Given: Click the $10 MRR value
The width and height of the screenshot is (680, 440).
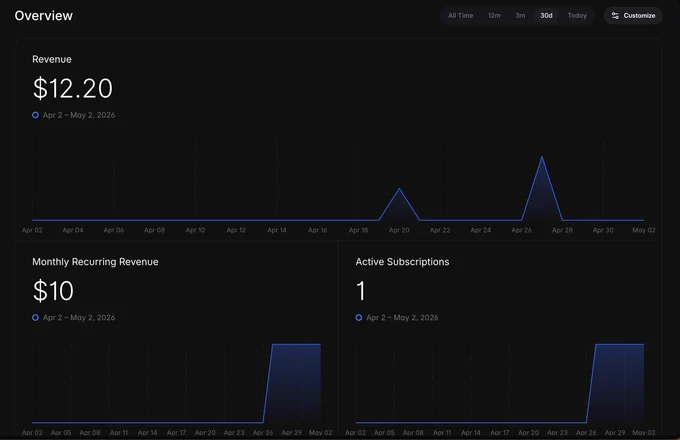Looking at the screenshot, I should pos(53,291).
